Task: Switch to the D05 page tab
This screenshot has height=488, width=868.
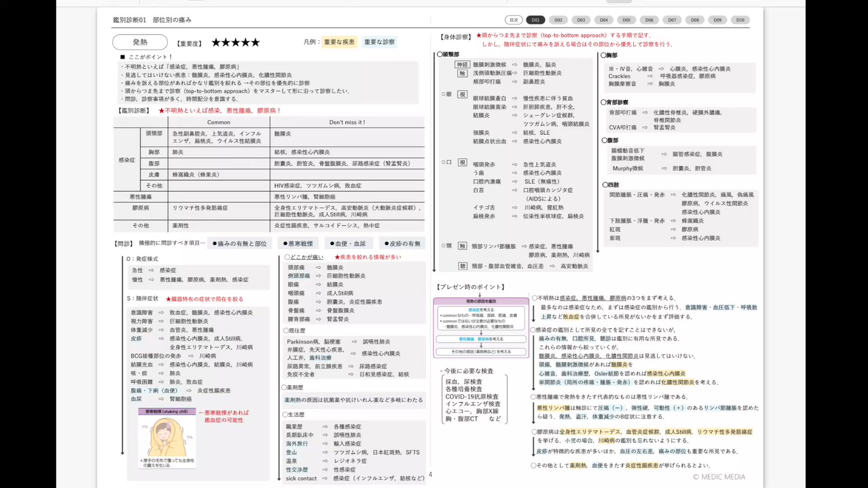Action: (626, 20)
